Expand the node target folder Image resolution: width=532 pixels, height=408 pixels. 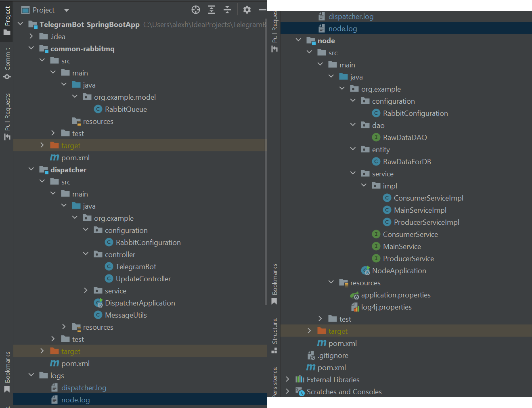coord(309,331)
